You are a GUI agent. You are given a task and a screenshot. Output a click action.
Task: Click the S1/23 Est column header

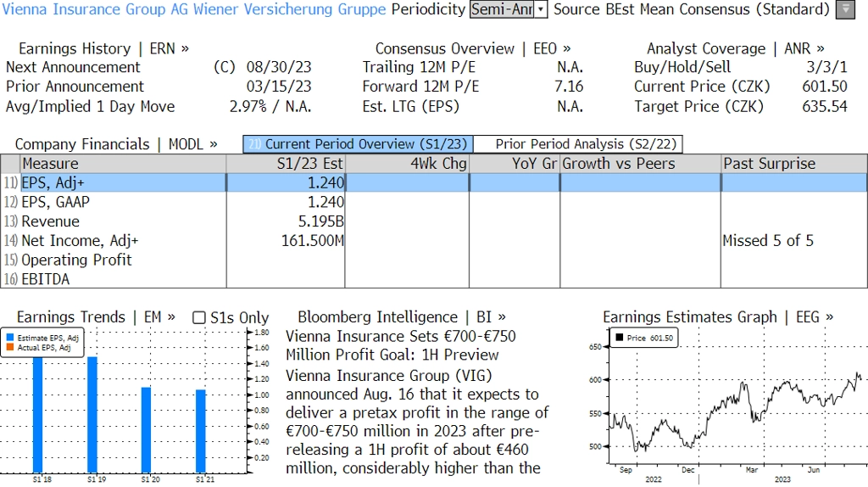[x=286, y=164]
